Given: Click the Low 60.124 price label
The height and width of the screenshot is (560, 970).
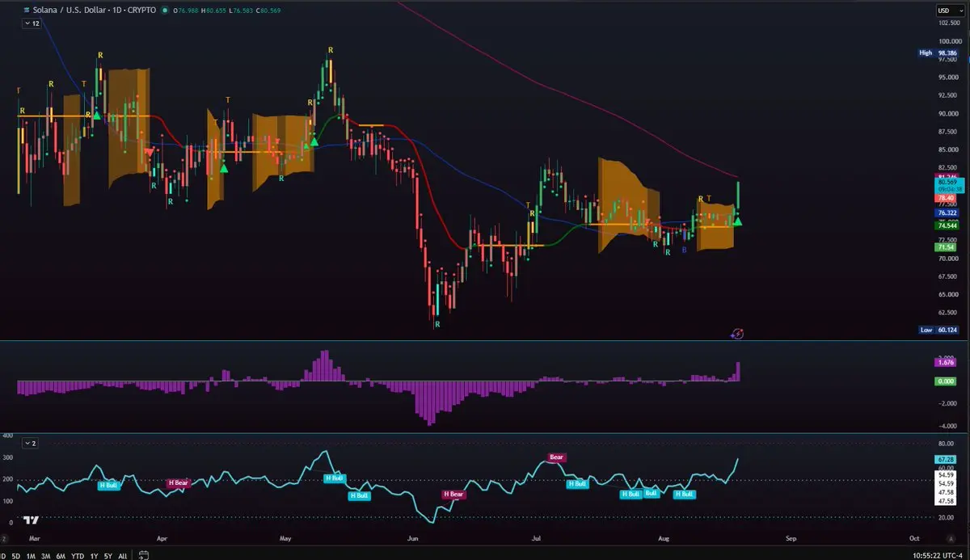Looking at the screenshot, I should pyautogui.click(x=937, y=330).
